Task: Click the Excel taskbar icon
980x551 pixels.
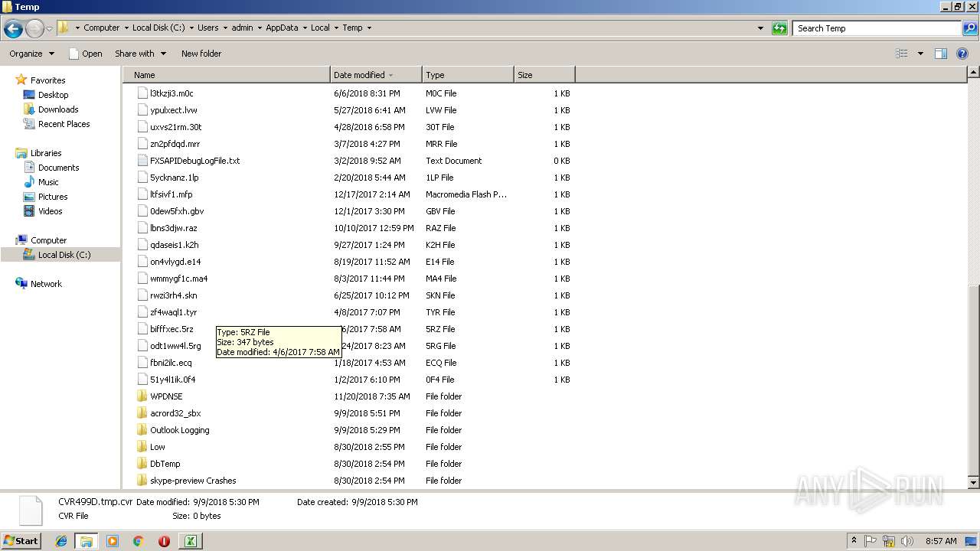Action: tap(190, 541)
